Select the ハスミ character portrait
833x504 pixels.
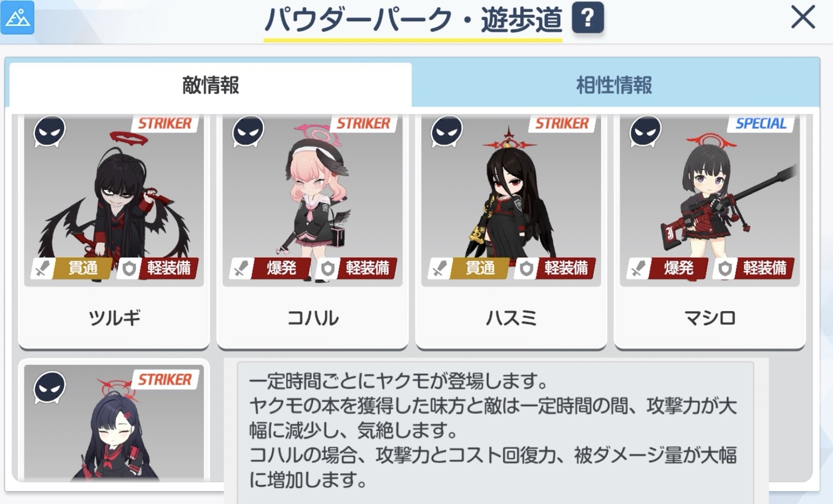511,201
